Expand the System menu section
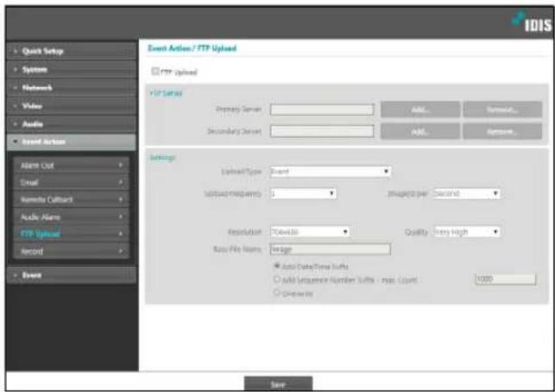The image size is (555, 392). click(x=71, y=69)
